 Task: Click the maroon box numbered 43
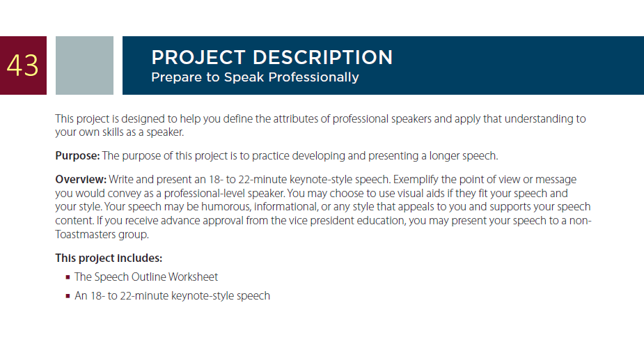[x=23, y=65]
